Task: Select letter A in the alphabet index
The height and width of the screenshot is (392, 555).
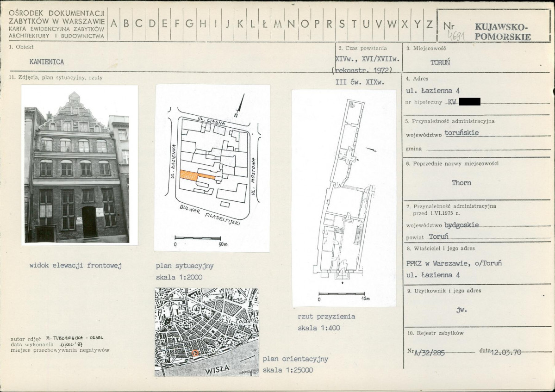Action: click(x=114, y=25)
